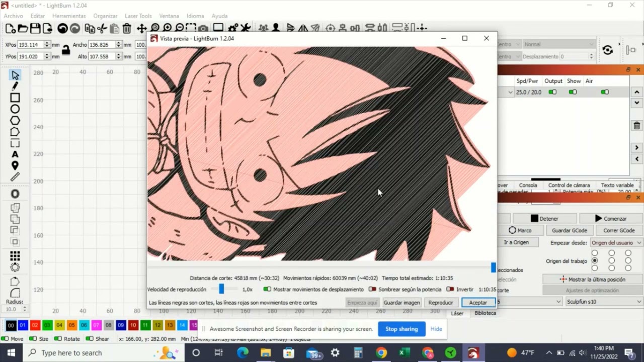Click the Alto value spinner arrows
This screenshot has width=644, height=362.
[x=119, y=56]
